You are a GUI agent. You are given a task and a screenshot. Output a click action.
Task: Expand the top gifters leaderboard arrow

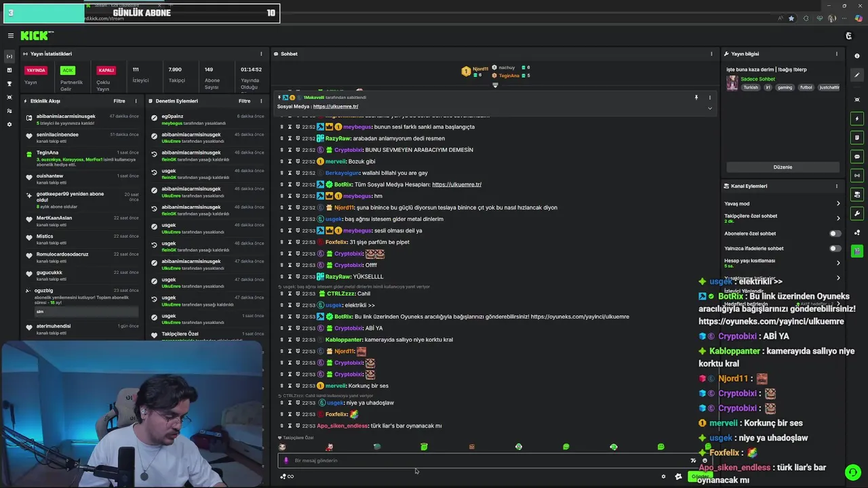click(x=495, y=85)
